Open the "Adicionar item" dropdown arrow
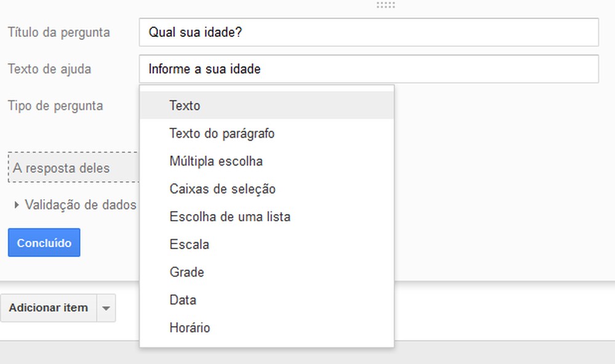This screenshot has width=615, height=364. pyautogui.click(x=106, y=307)
